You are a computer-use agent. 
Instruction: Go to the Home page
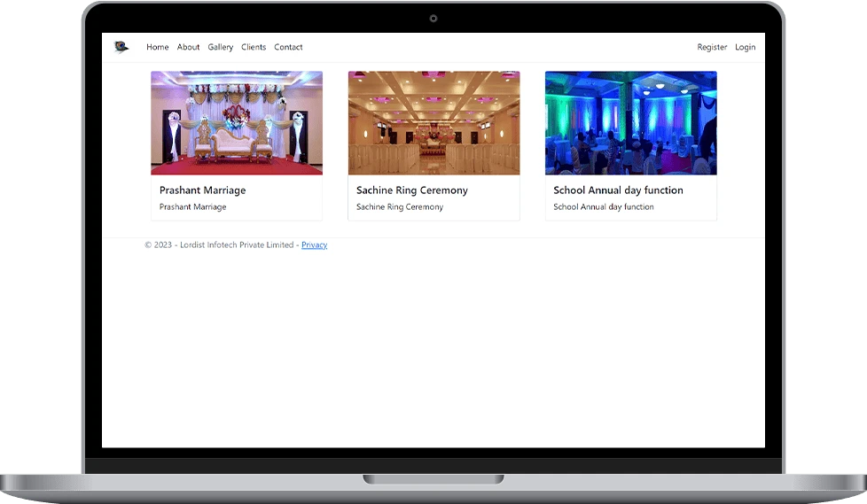(x=157, y=47)
